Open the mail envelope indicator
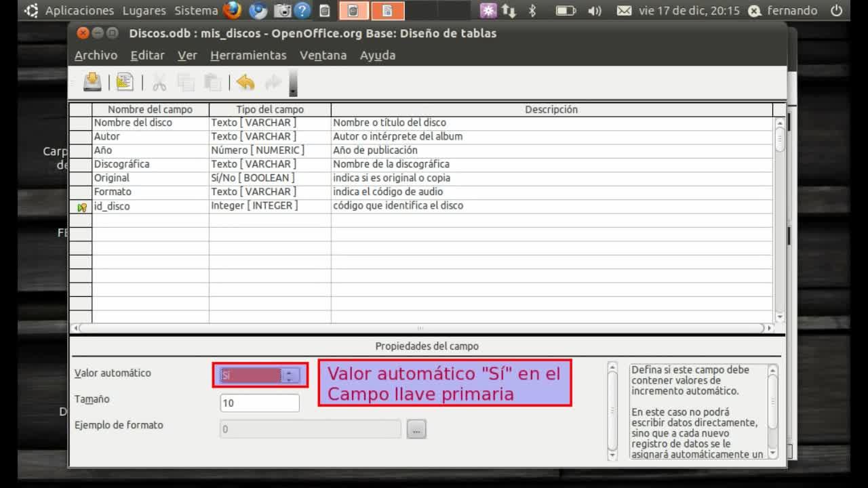The image size is (868, 488). click(x=625, y=10)
